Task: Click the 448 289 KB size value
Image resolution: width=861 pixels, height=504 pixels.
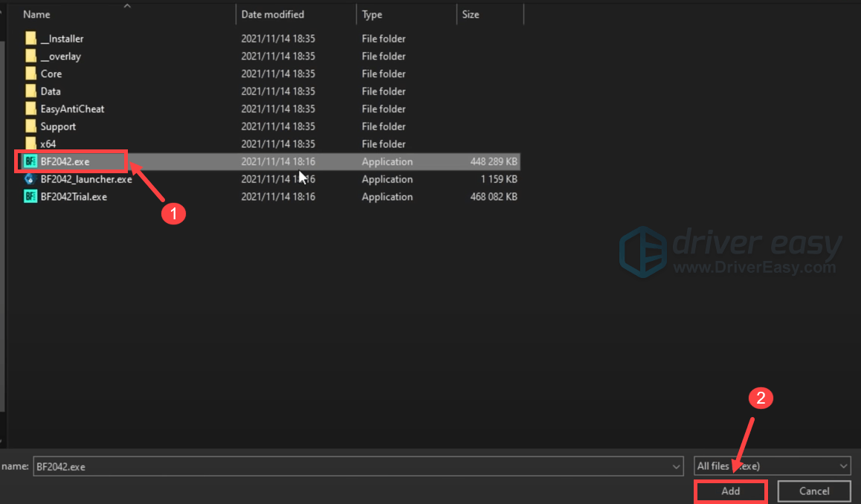Action: coord(494,161)
